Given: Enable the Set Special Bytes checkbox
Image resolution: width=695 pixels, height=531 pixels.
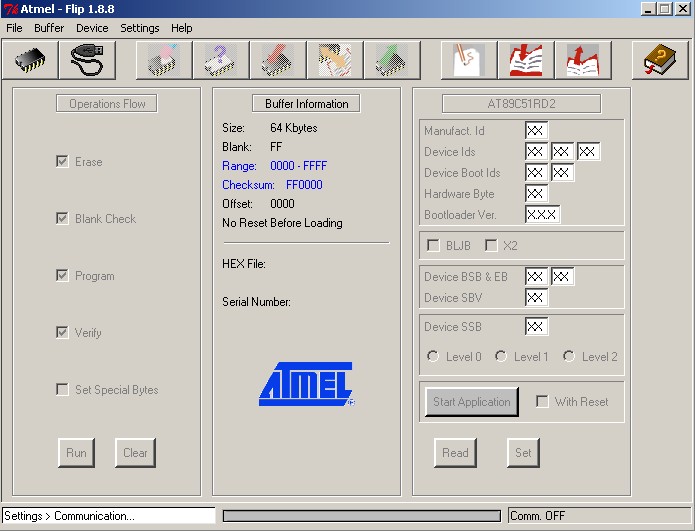Looking at the screenshot, I should pyautogui.click(x=63, y=390).
